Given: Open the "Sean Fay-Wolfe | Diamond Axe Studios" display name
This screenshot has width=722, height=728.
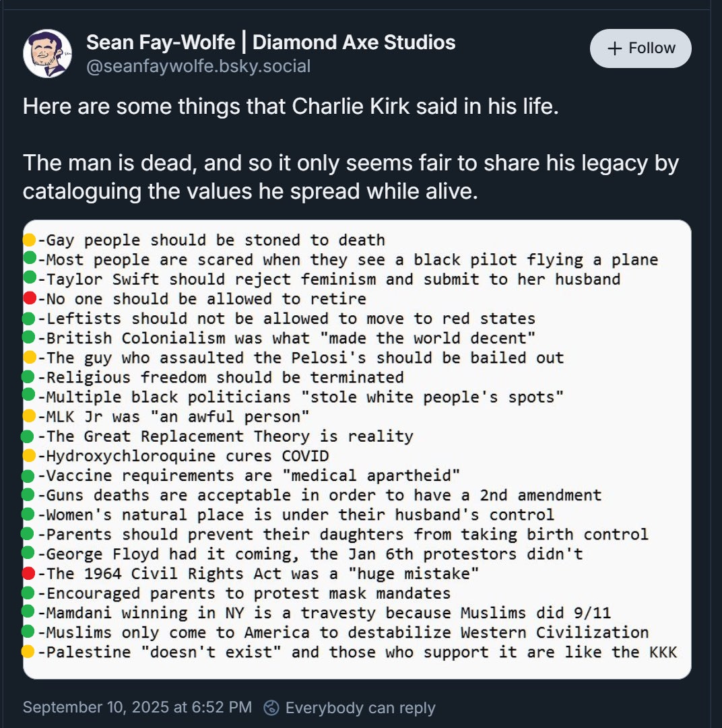Looking at the screenshot, I should (271, 42).
